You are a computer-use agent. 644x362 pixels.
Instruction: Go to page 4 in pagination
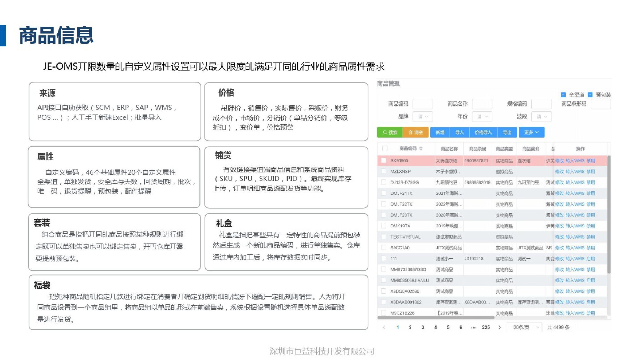tap(435, 327)
